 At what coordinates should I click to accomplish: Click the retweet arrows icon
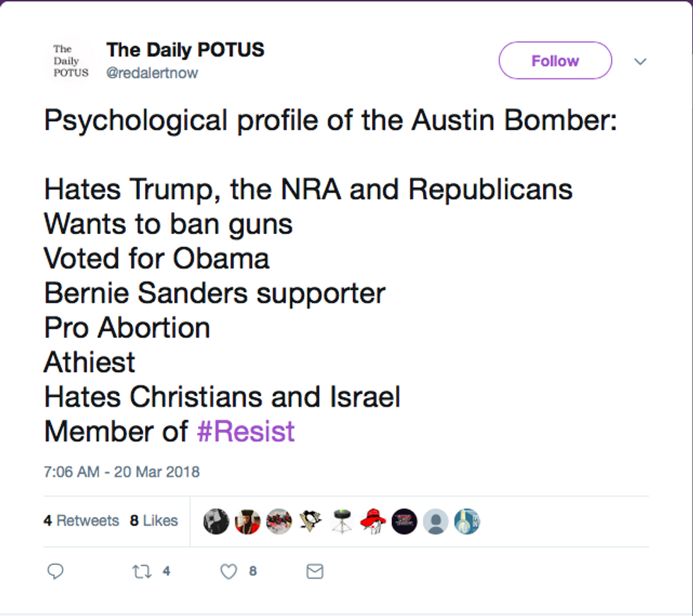142,572
